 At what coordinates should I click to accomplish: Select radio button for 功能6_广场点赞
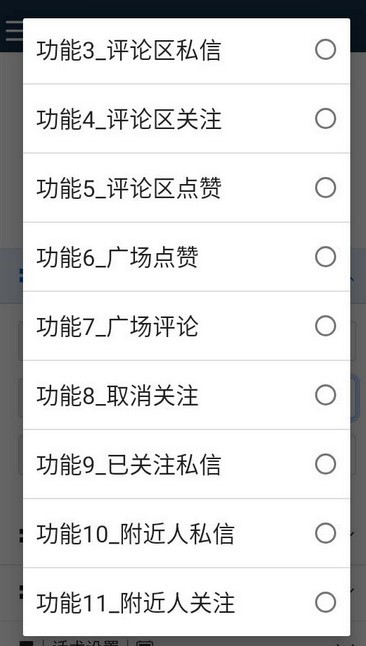point(326,257)
